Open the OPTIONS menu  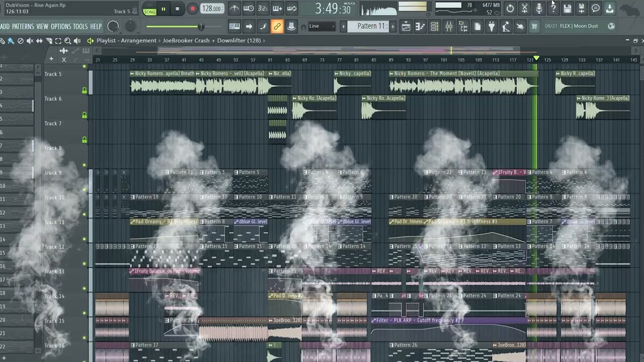61,26
